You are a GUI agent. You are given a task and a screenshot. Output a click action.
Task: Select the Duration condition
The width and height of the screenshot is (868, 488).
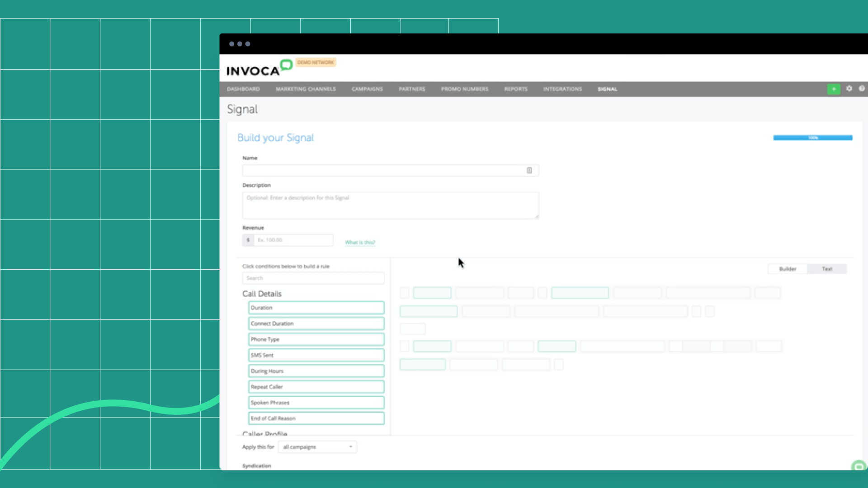pyautogui.click(x=316, y=308)
